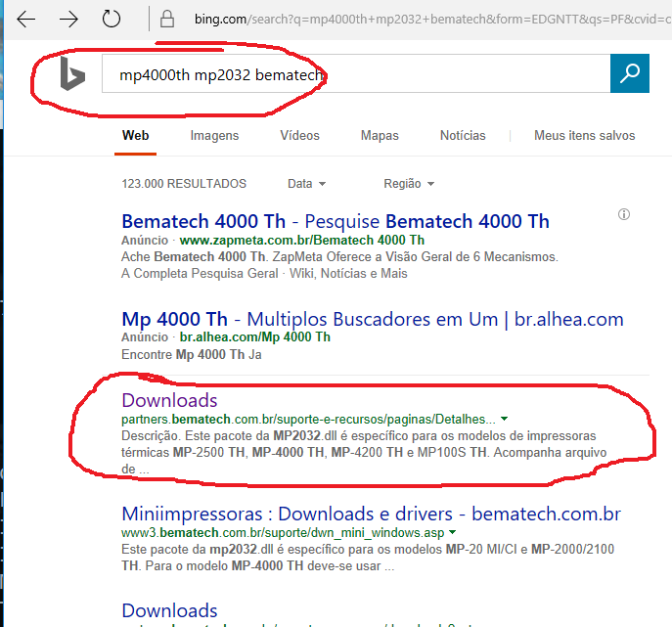Click snippet 'TH. Para o modelo MP-4000 TH deve-se usar'
672x627 pixels.
click(257, 565)
